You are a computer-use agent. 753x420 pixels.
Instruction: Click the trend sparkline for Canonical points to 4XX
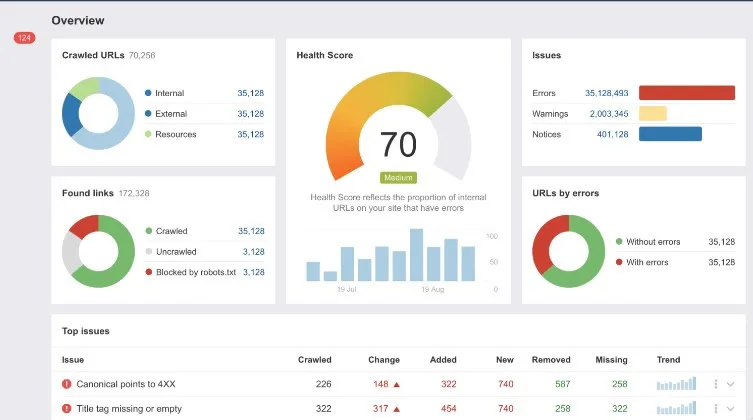click(676, 384)
